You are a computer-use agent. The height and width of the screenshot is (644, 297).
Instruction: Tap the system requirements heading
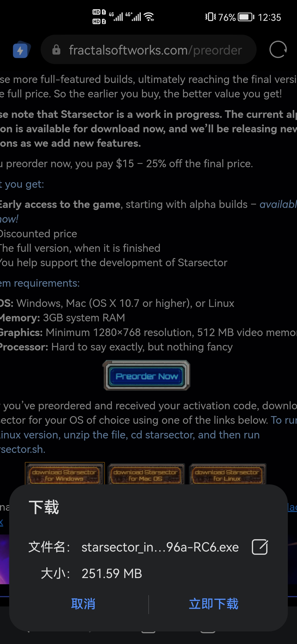pos(40,283)
